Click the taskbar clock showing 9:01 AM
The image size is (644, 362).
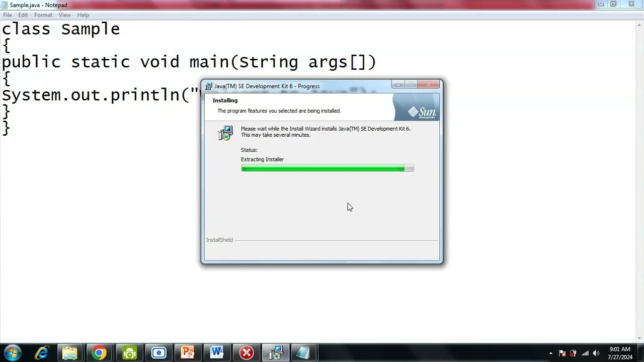point(620,353)
